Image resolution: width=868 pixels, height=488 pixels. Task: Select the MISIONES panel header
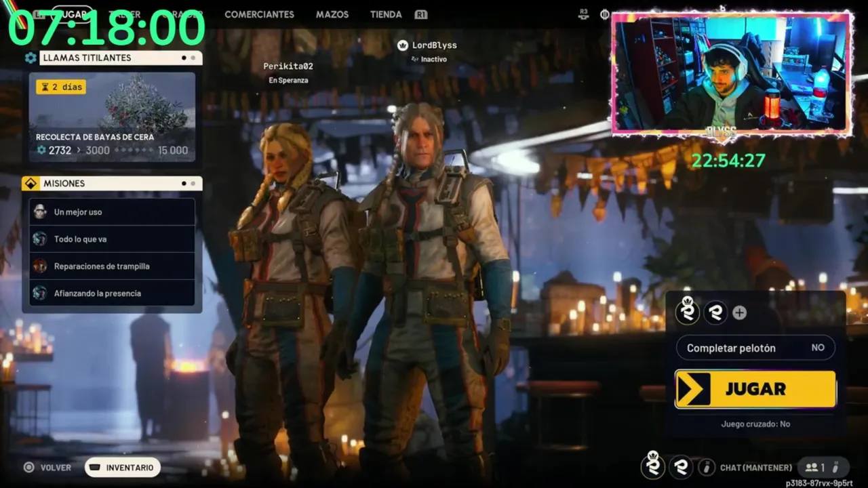121,184
